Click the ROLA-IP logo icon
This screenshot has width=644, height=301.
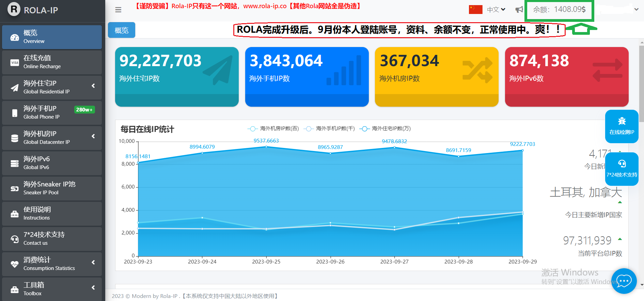14,9
